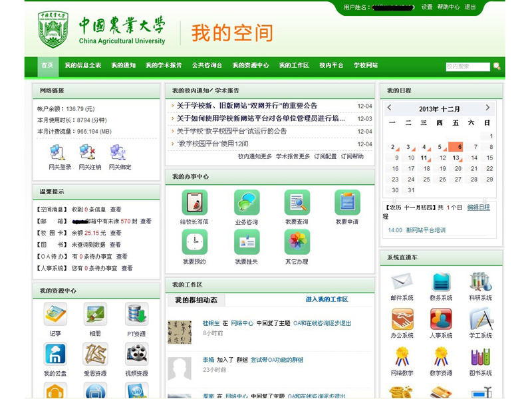
Task: Open topic OA和在线咨询逐步退出 by 桂银生
Action: (x=322, y=323)
